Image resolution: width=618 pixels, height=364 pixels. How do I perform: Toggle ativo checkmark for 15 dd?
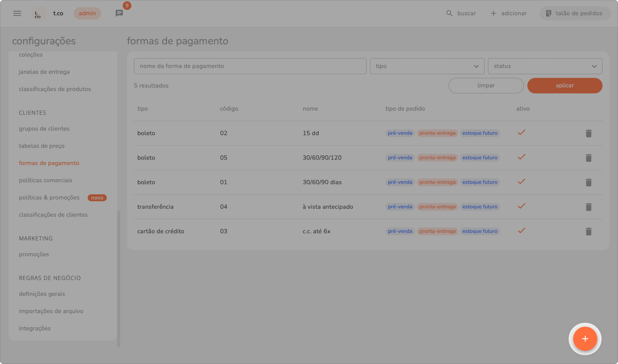[521, 133]
